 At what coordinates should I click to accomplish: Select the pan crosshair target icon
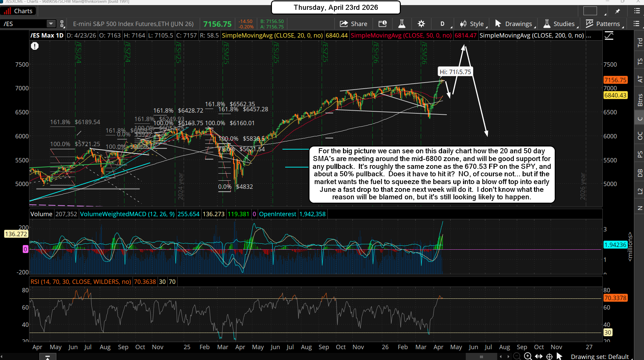point(549,356)
